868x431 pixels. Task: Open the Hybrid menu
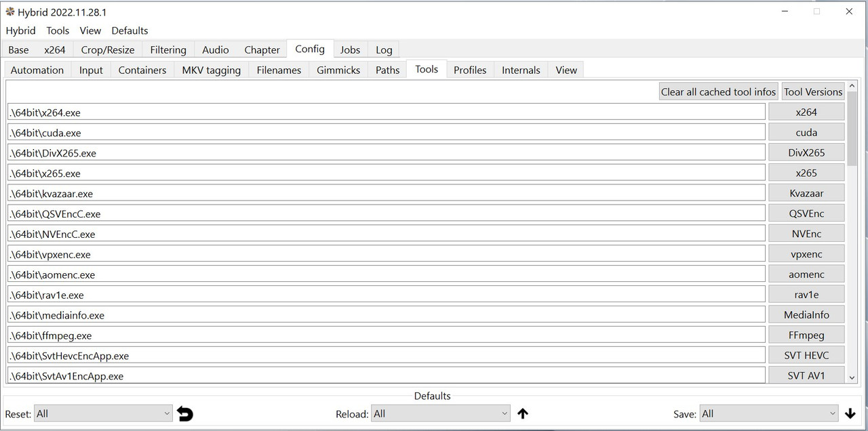point(20,30)
